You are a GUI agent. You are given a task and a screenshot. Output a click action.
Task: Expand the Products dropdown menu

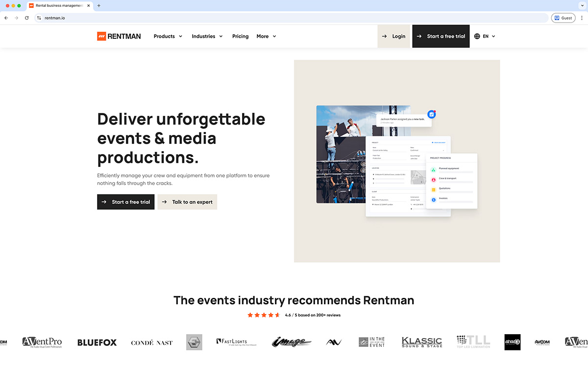[168, 36]
